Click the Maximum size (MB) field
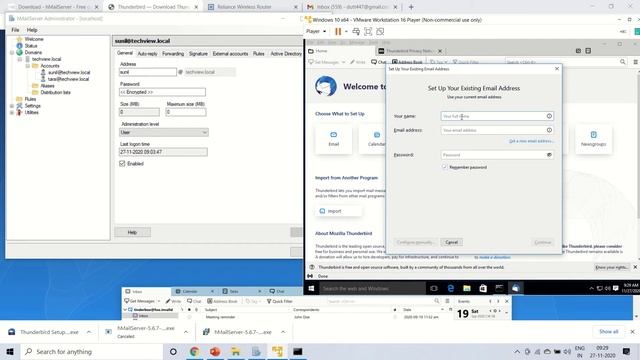 pyautogui.click(x=186, y=112)
